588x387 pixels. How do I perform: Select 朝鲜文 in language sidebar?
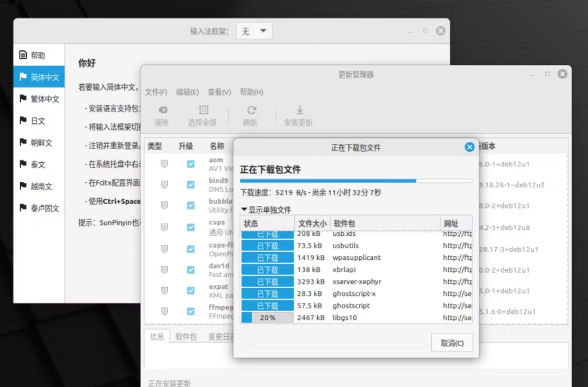(x=39, y=142)
